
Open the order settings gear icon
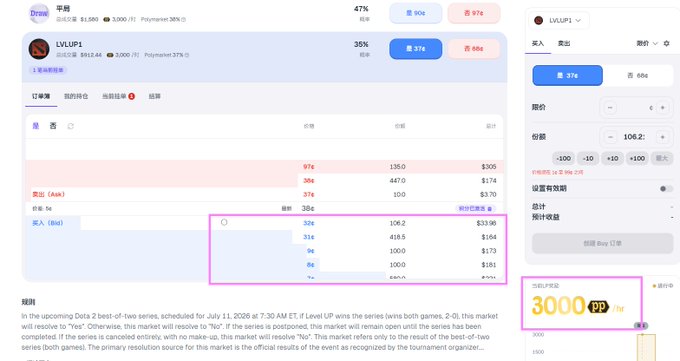coord(667,43)
